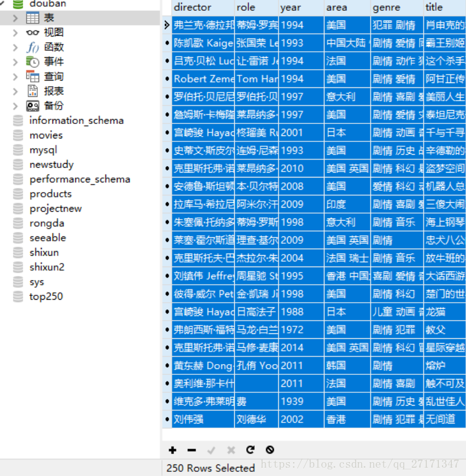Open the top250 database
The height and width of the screenshot is (476, 466).
point(46,296)
